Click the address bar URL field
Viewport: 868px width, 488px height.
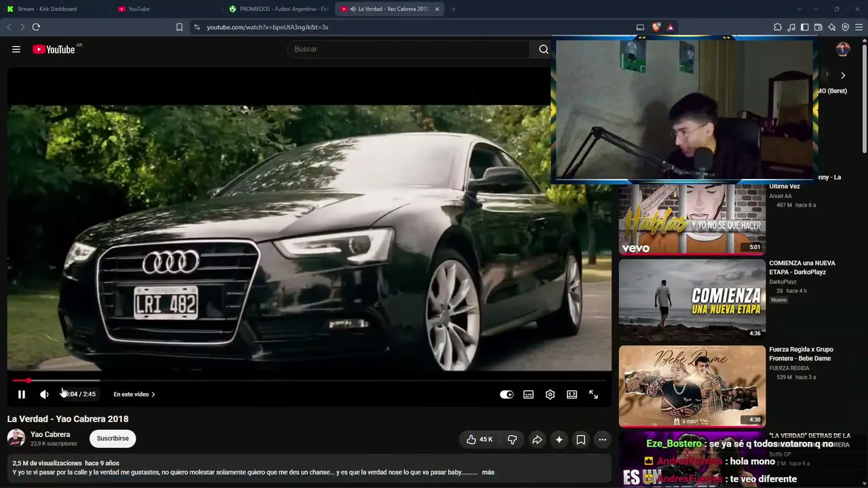[x=414, y=27]
